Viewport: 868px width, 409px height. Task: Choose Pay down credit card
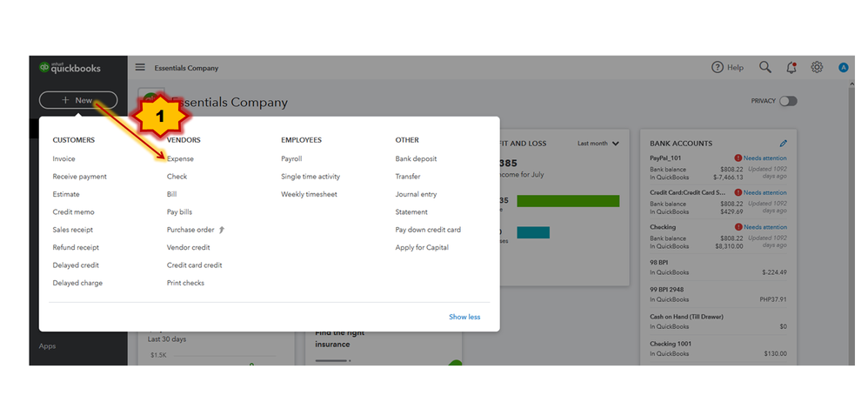tap(428, 230)
